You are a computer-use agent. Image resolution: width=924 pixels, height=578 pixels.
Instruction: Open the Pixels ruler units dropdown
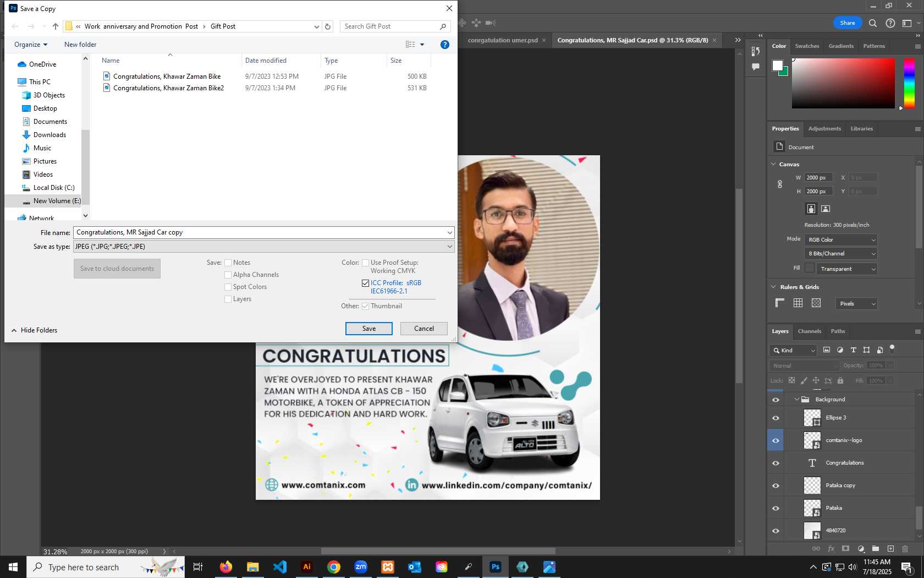pos(856,304)
